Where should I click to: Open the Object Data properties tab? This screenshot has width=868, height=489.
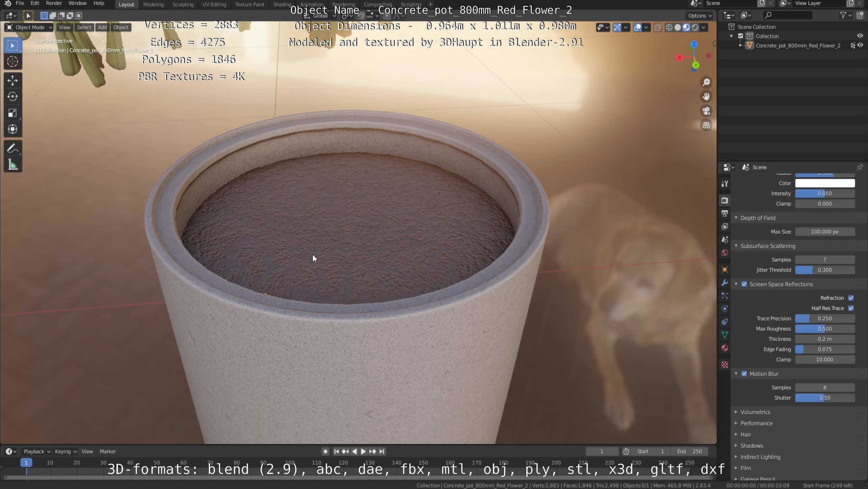click(x=725, y=335)
